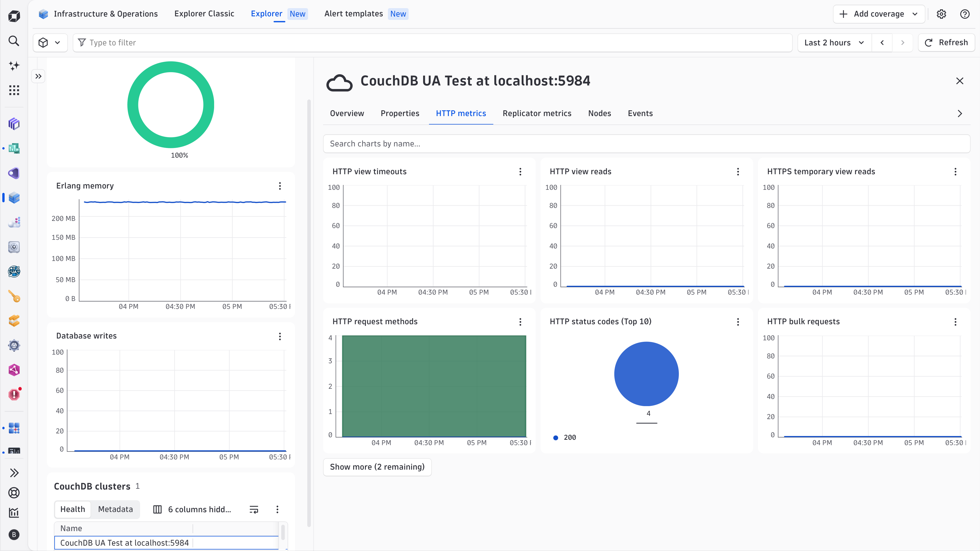Go to next timeframe

click(x=902, y=43)
